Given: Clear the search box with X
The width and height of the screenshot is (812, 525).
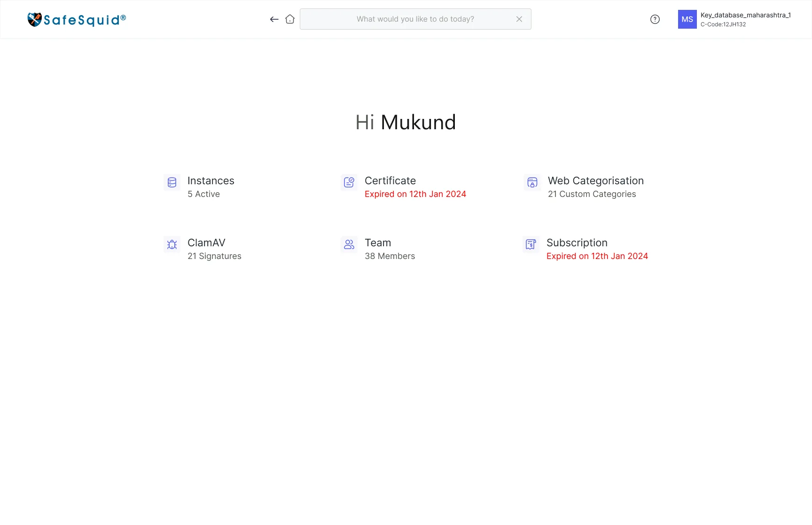Looking at the screenshot, I should 519,19.
